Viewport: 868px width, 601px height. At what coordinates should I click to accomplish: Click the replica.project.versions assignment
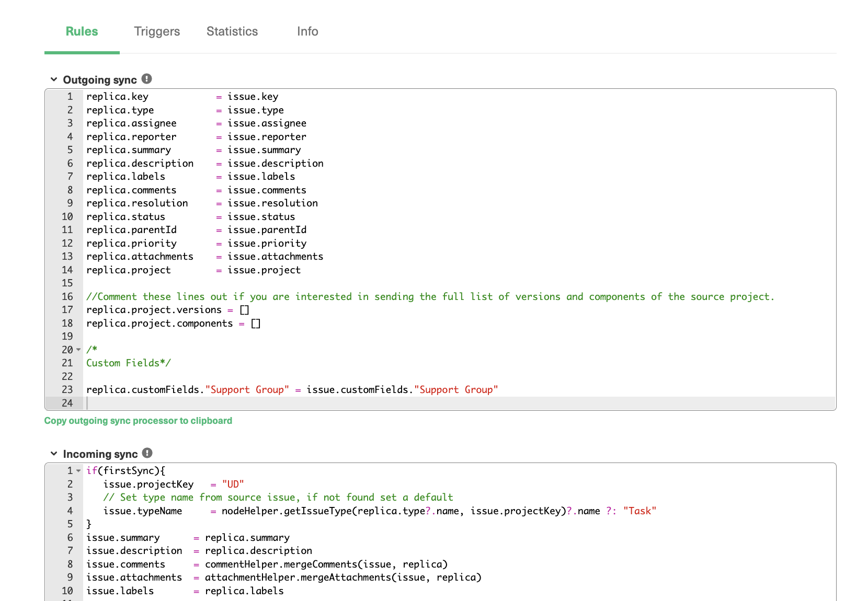[x=166, y=309]
